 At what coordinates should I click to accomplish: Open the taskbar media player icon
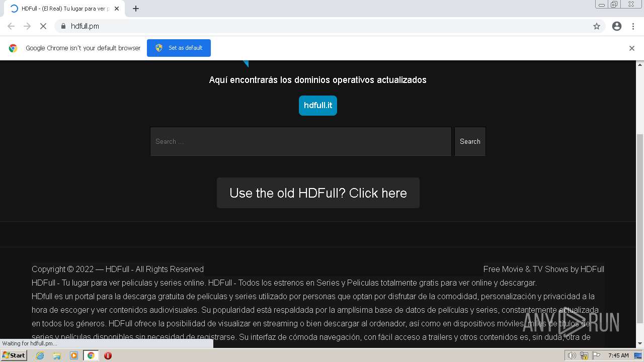(x=74, y=355)
